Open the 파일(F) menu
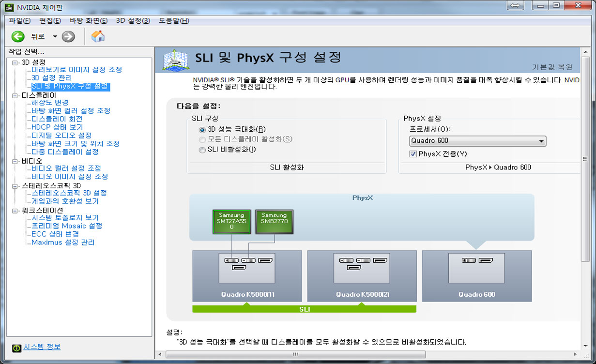 19,20
